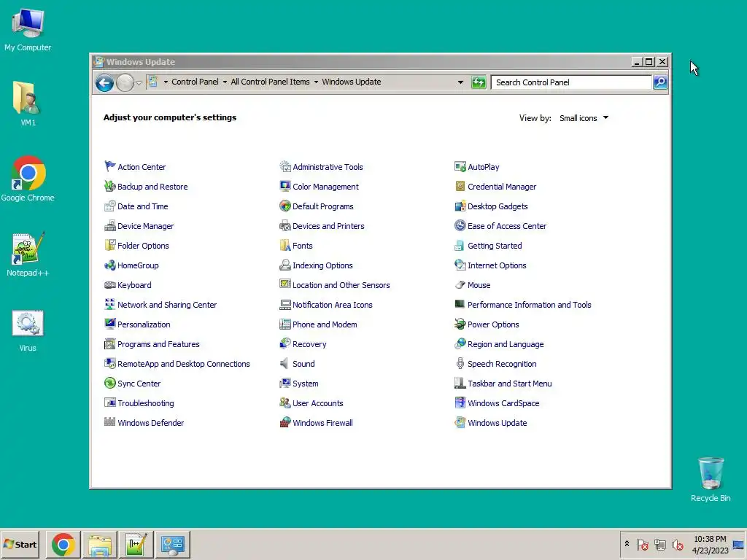747x560 pixels.
Task: Open the address bar history dropdown
Action: [461, 82]
